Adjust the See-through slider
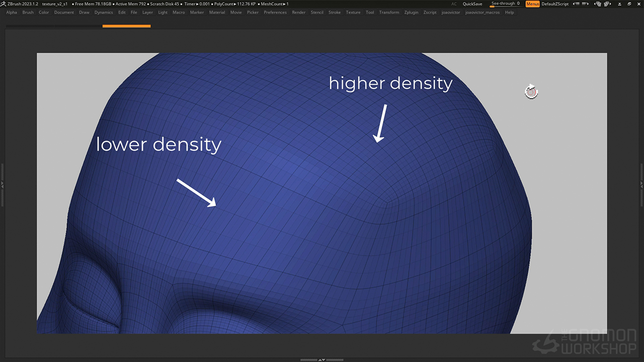644x362 pixels. [x=505, y=4]
